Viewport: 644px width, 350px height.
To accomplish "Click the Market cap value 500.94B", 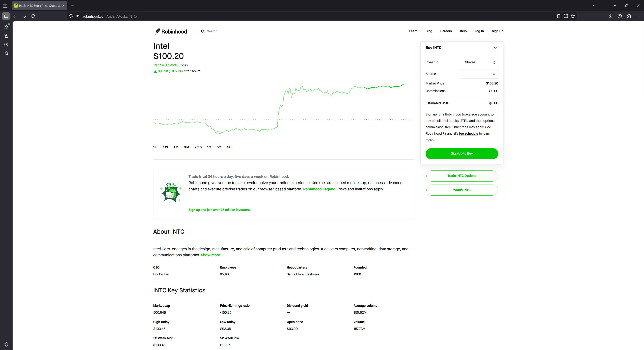I will click(159, 312).
